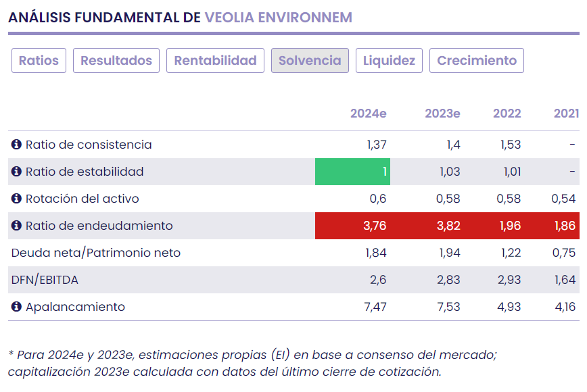
Task: Select the Rentabilidad tab
Action: coord(215,60)
